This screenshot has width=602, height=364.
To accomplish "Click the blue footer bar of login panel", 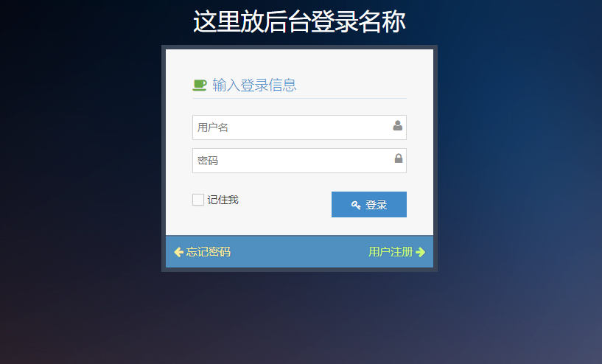I will (x=299, y=251).
